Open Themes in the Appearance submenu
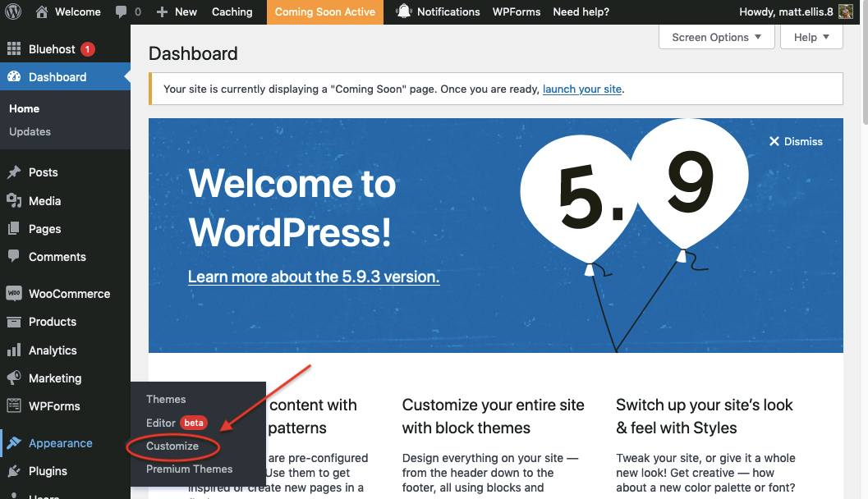The height and width of the screenshot is (499, 868). pos(166,399)
